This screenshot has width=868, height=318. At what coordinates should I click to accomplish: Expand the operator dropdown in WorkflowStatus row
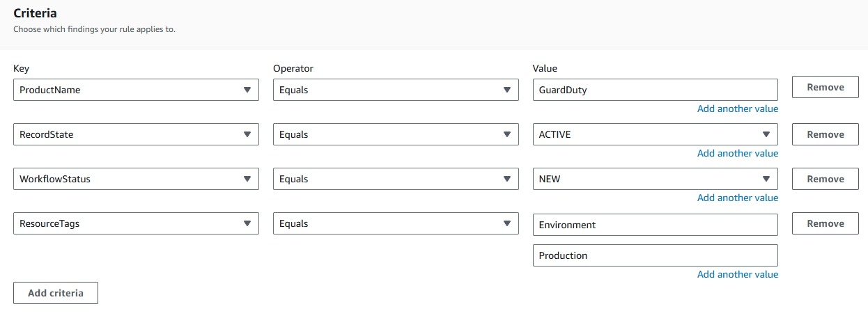[395, 179]
